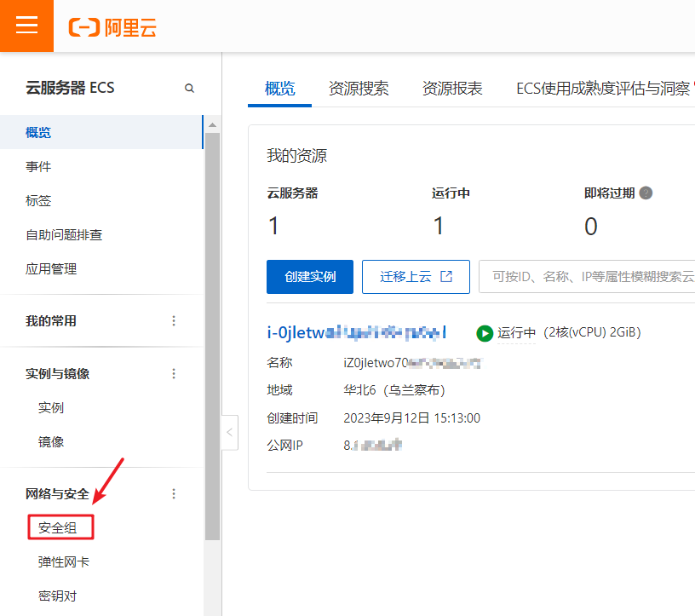The image size is (695, 616).
Task: Click the instance name iZ0jletwo70
Action: (x=412, y=363)
